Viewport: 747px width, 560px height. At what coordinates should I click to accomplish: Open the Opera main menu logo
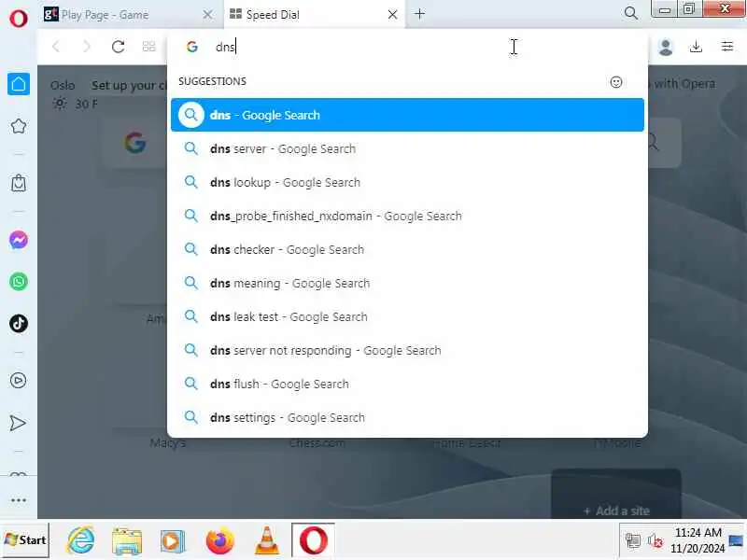[19, 18]
